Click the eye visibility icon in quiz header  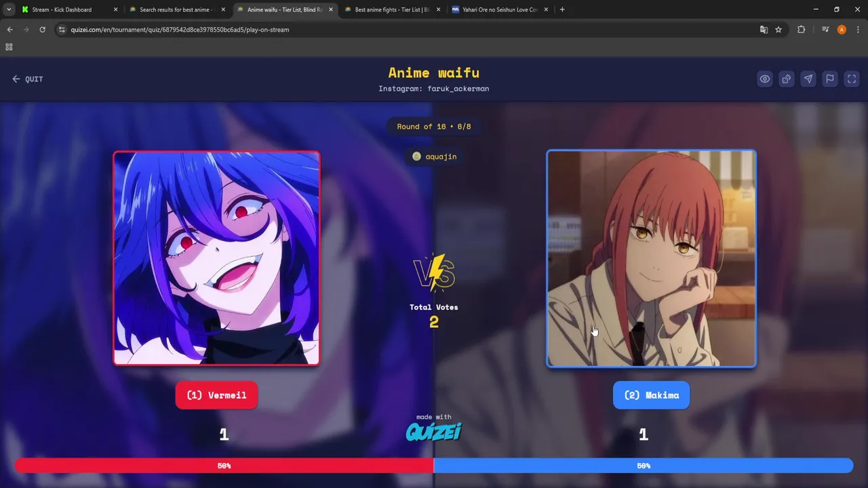pyautogui.click(x=764, y=79)
